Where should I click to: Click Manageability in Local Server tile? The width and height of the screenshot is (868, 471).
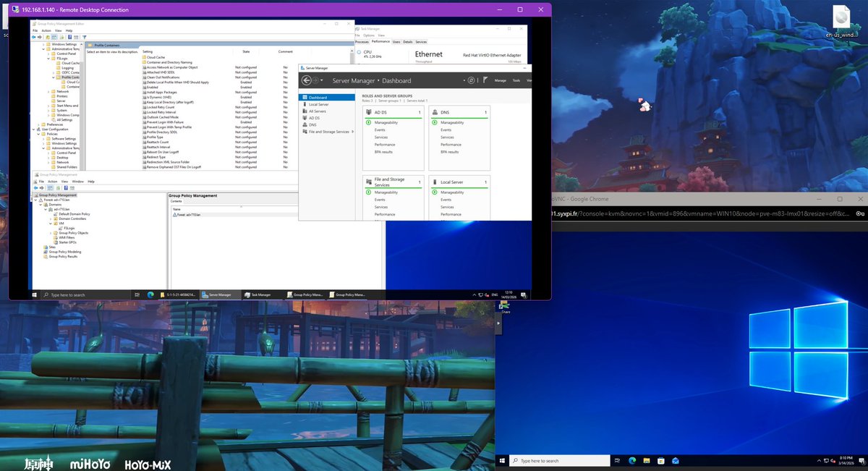(x=452, y=192)
